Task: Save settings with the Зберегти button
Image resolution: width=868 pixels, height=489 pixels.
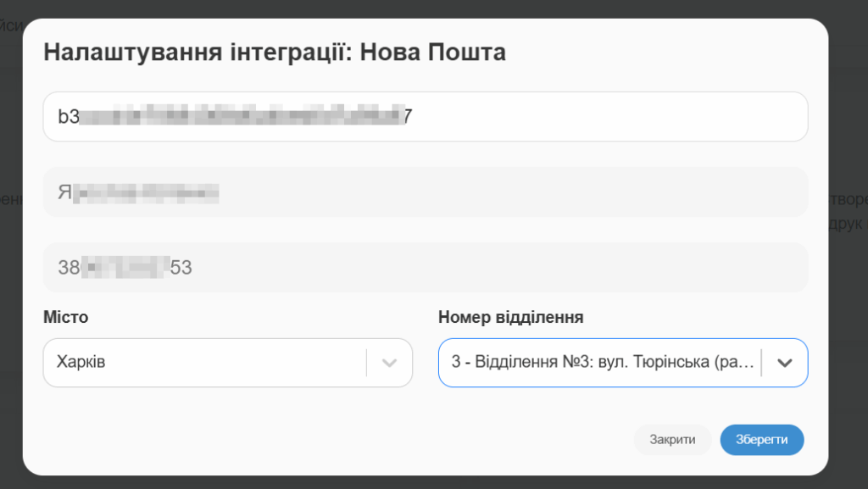Action: click(x=762, y=440)
